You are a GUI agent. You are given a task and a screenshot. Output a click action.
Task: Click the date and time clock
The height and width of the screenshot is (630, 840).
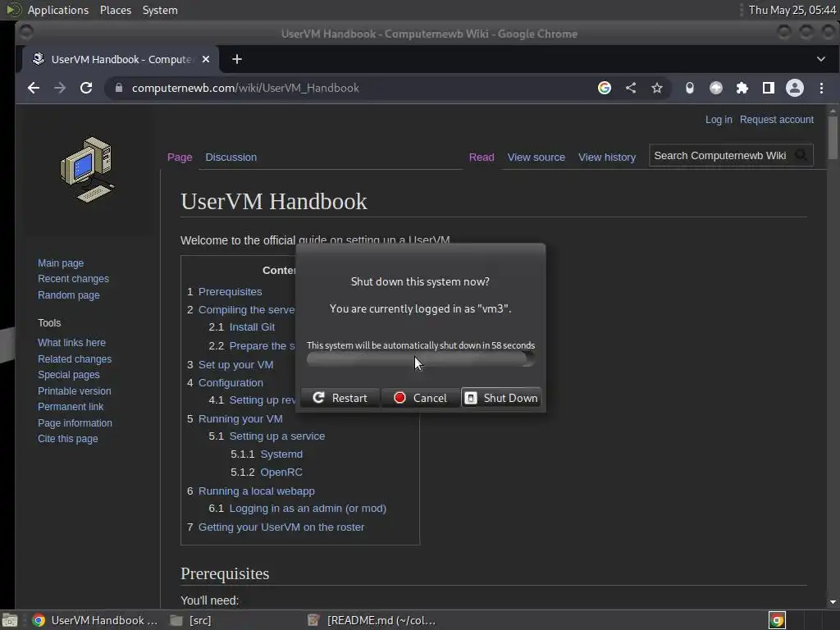click(792, 10)
